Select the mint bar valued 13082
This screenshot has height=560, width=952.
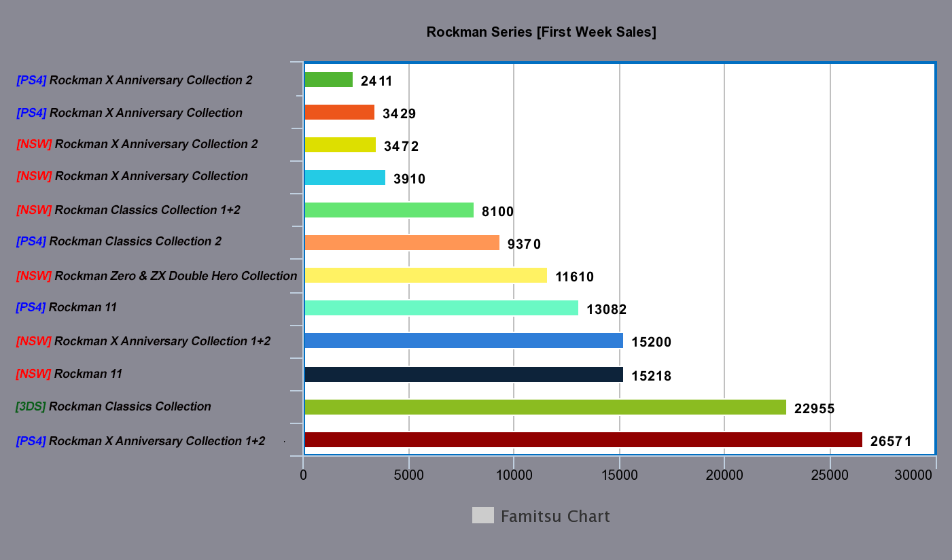pos(442,308)
